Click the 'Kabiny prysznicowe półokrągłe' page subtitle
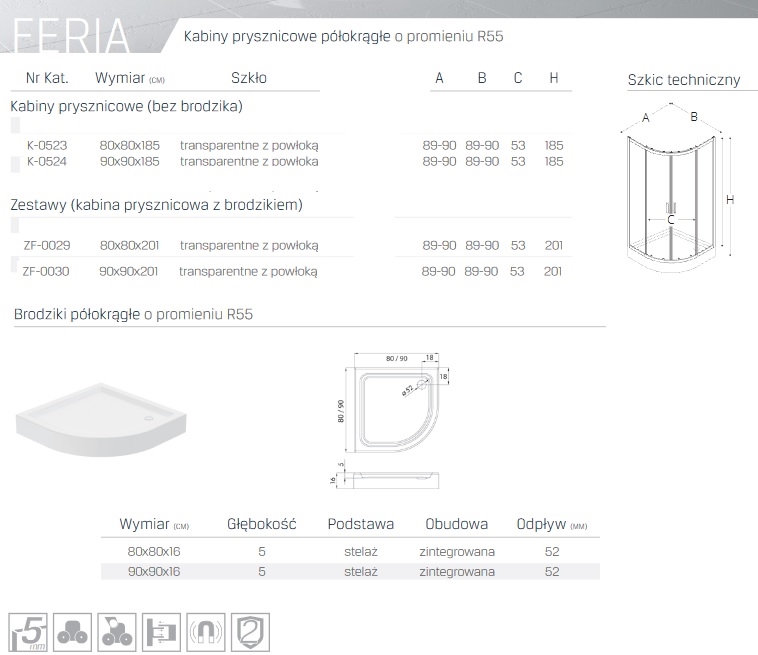 (x=344, y=37)
